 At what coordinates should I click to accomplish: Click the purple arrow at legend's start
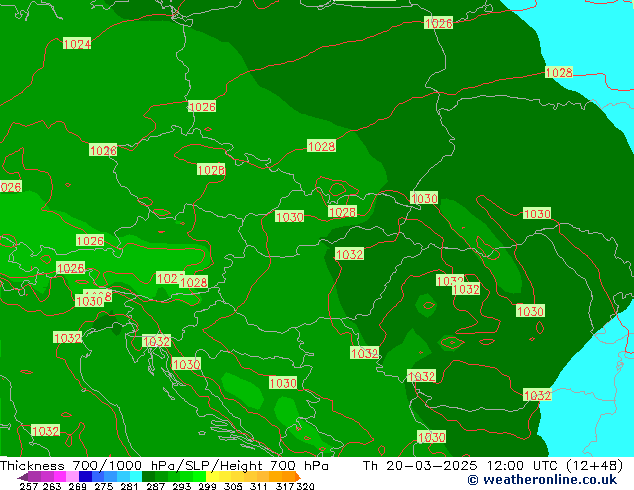22,476
